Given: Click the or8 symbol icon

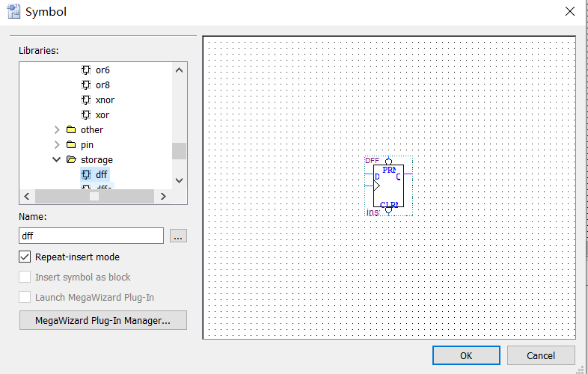Looking at the screenshot, I should (x=86, y=85).
